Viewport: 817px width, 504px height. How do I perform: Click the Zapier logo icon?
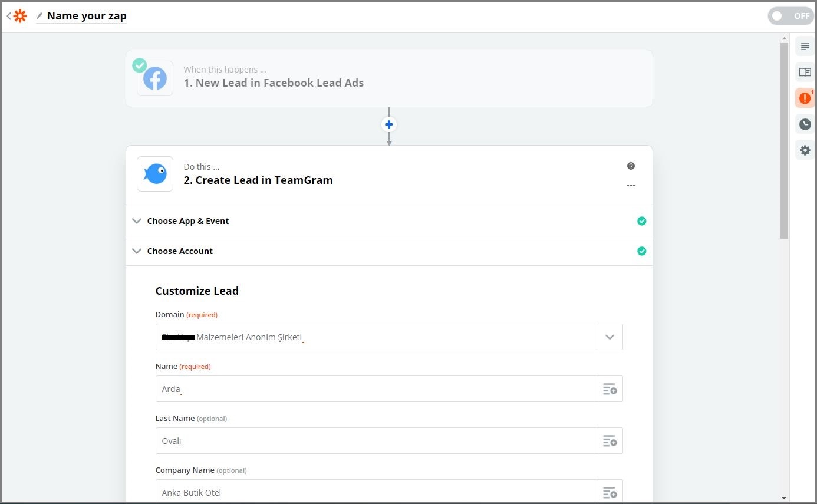pos(21,16)
